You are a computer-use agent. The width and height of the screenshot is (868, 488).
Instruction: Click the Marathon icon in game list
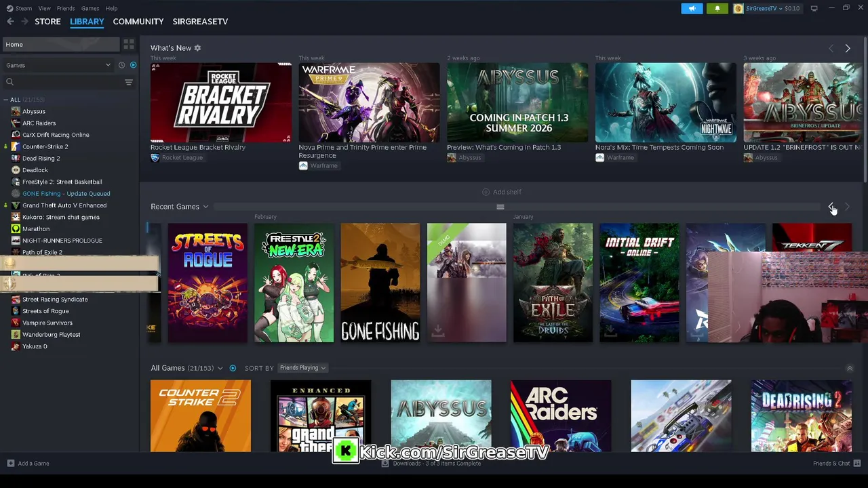pos(16,229)
